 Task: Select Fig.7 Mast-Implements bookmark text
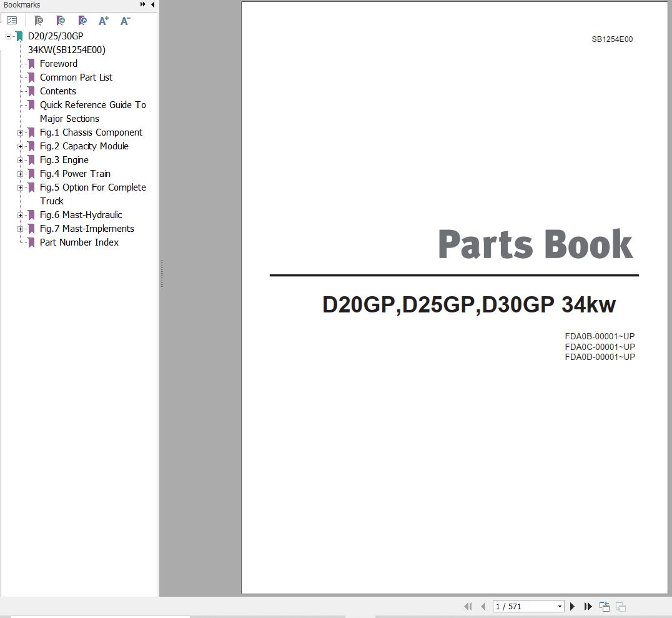87,228
